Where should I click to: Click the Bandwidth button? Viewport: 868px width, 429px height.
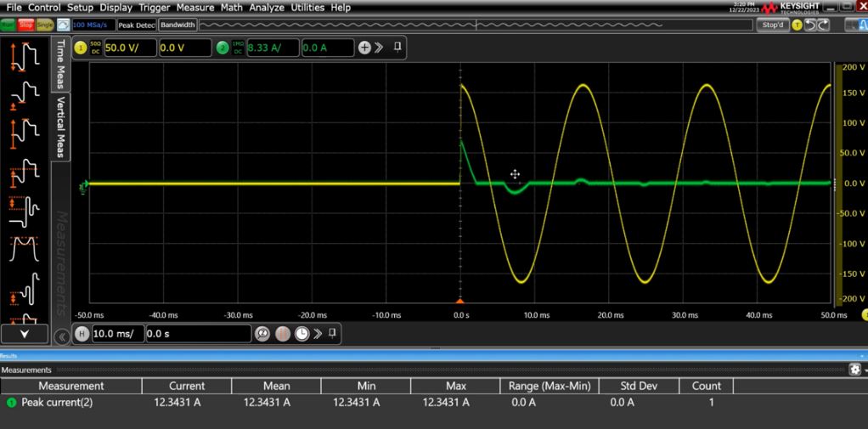[x=177, y=25]
